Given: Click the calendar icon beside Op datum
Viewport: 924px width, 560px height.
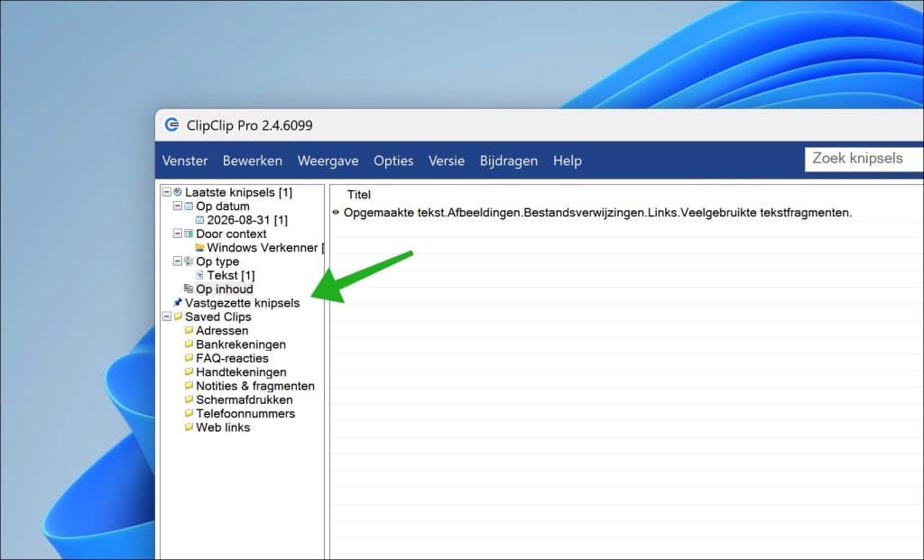Looking at the screenshot, I should [189, 207].
